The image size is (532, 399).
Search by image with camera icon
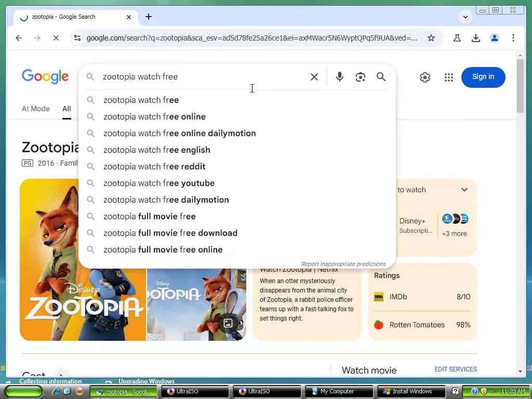361,77
